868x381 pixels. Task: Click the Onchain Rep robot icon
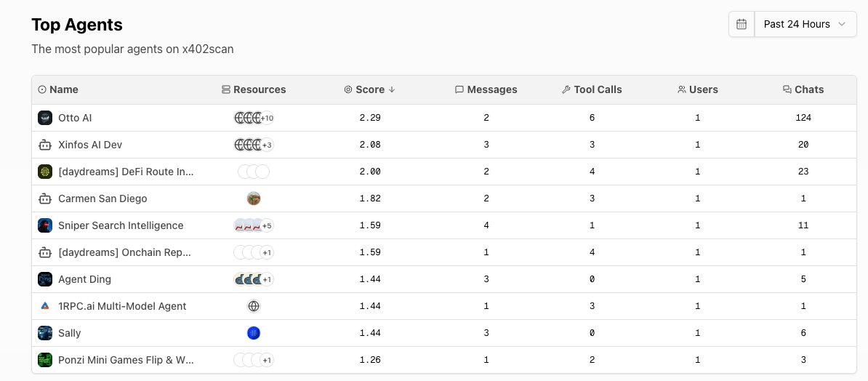coord(45,252)
